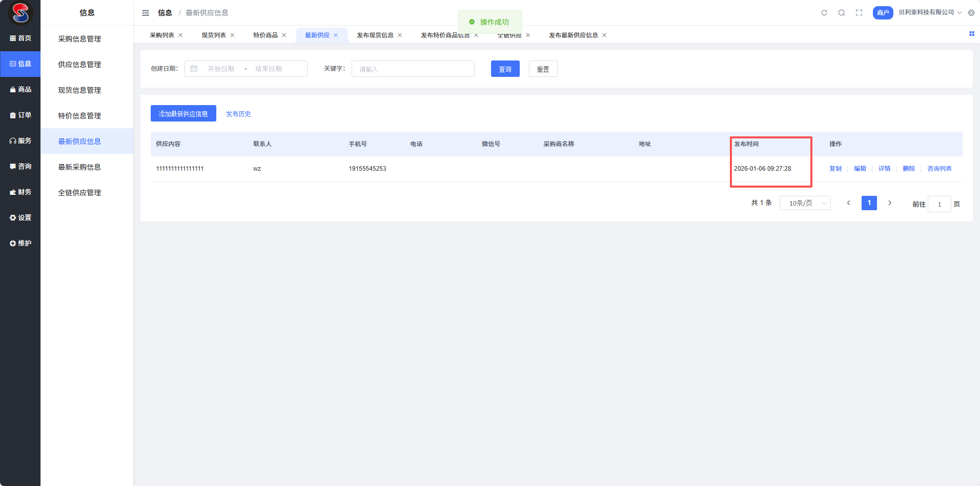Click the refresh icon in top bar
This screenshot has height=486, width=980.
(824, 13)
